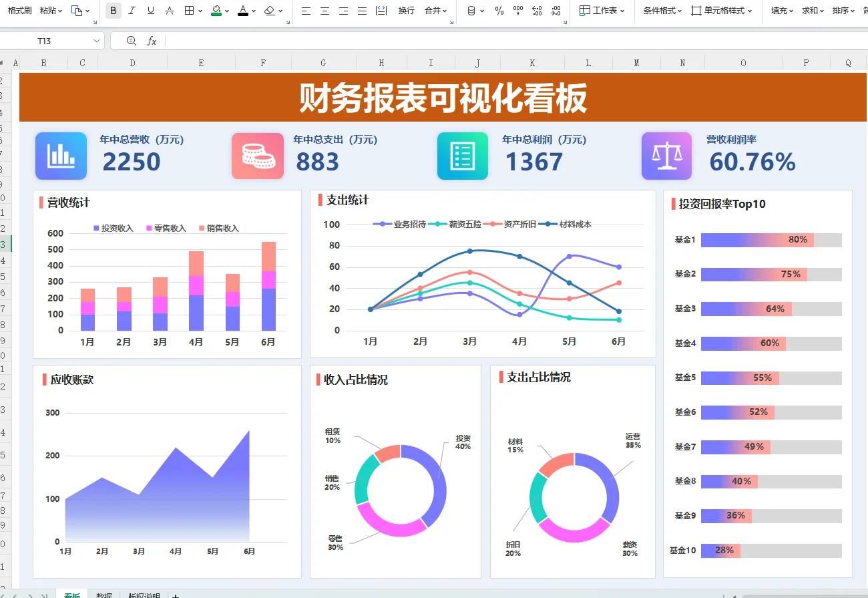Toggle Underline formatting

150,11
